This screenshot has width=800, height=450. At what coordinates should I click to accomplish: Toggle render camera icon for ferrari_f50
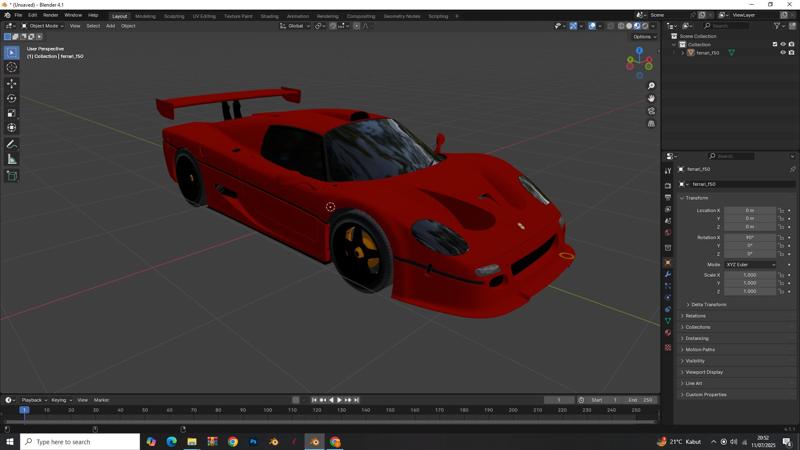[791, 53]
